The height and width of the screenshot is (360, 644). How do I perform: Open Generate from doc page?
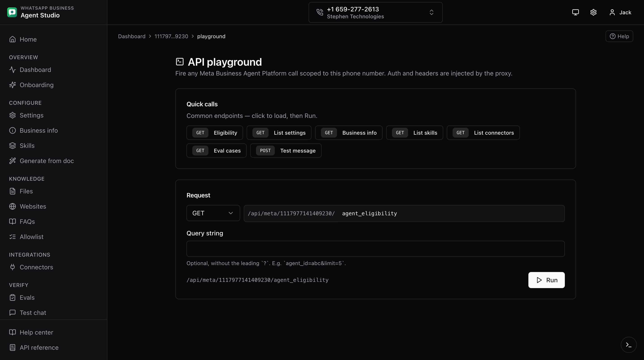tap(53, 161)
